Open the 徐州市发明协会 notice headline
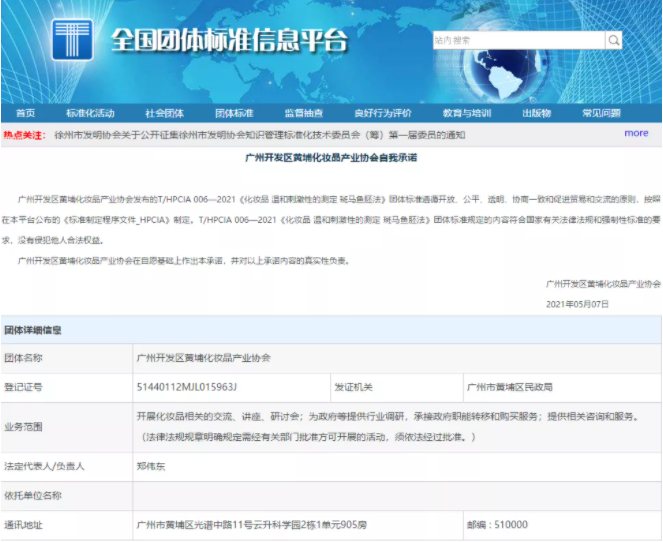This screenshot has height=542, width=663. pos(260,135)
